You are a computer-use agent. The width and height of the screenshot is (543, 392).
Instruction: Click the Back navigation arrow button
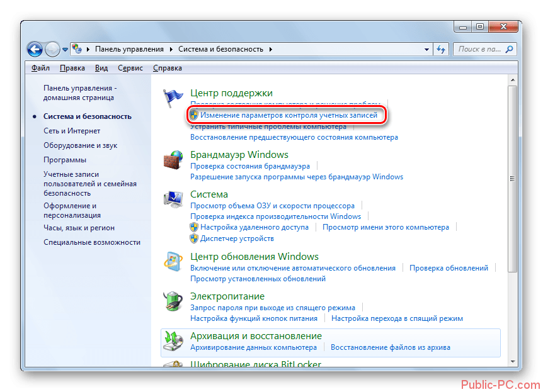click(35, 49)
